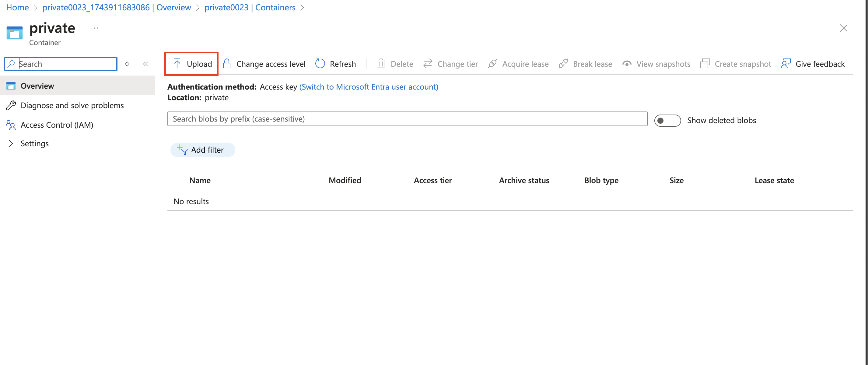Open the ellipsis more options menu

tap(94, 28)
